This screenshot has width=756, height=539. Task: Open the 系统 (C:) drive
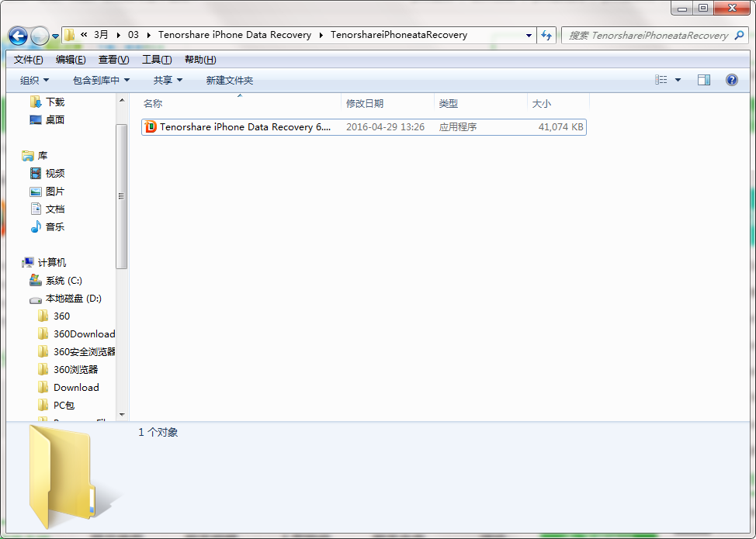pos(64,280)
